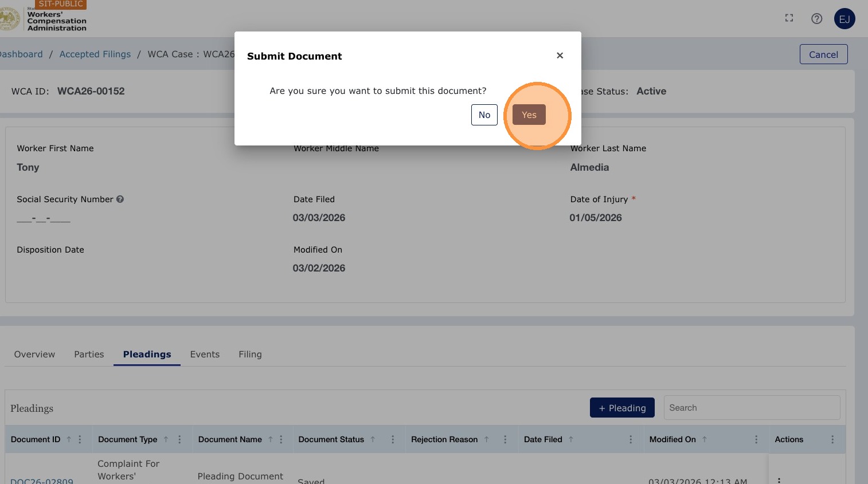Toggle fullscreen mode icon

point(789,18)
